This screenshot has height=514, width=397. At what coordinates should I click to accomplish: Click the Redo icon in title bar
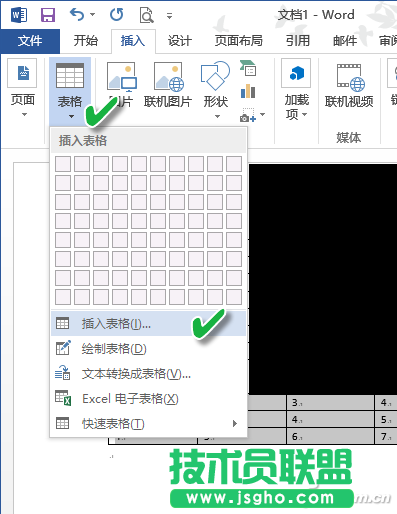(117, 15)
